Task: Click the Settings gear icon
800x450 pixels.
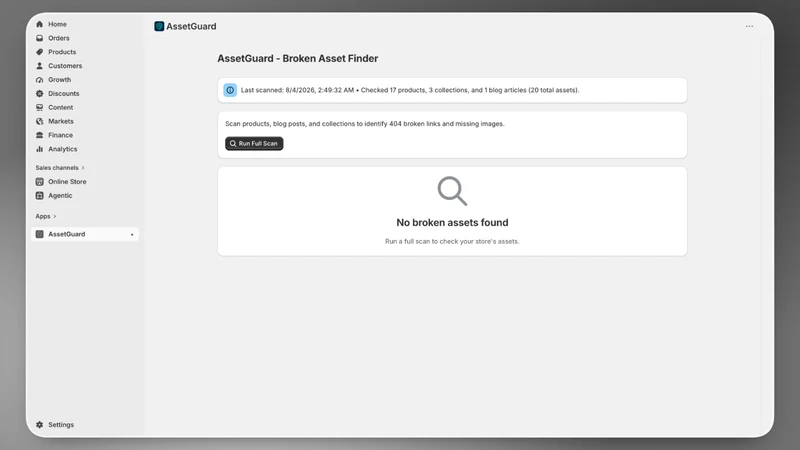Action: point(39,424)
